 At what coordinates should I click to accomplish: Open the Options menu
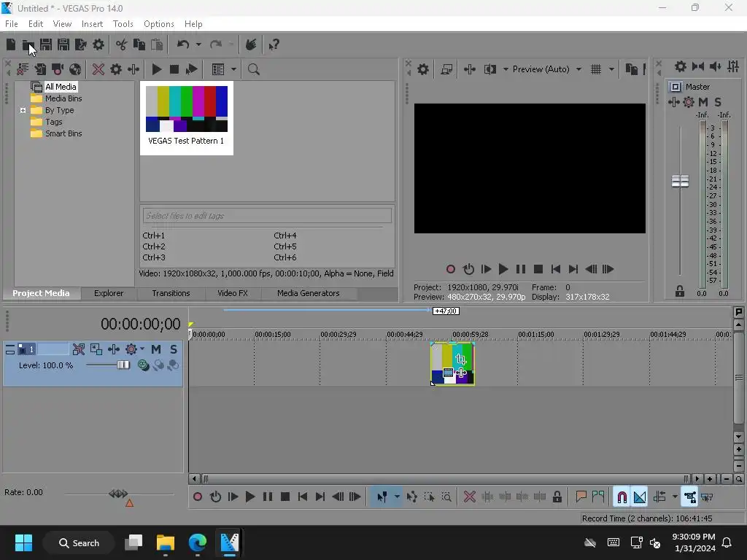tap(158, 24)
